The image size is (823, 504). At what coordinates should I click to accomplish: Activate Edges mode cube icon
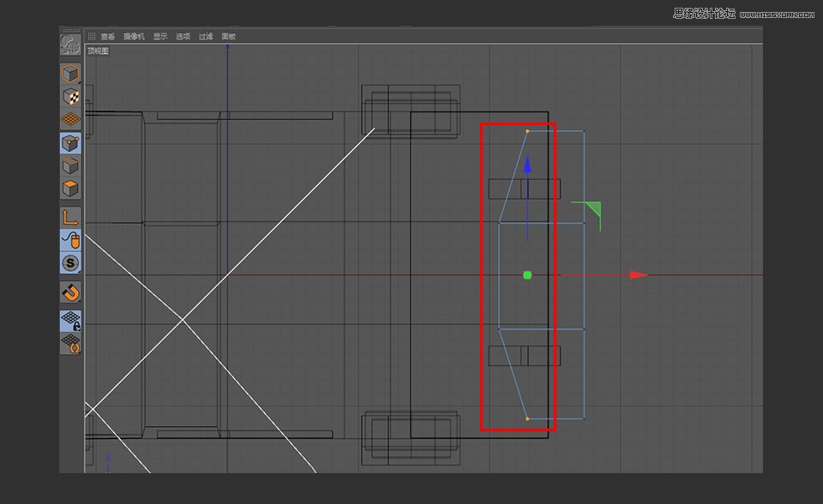[x=70, y=165]
